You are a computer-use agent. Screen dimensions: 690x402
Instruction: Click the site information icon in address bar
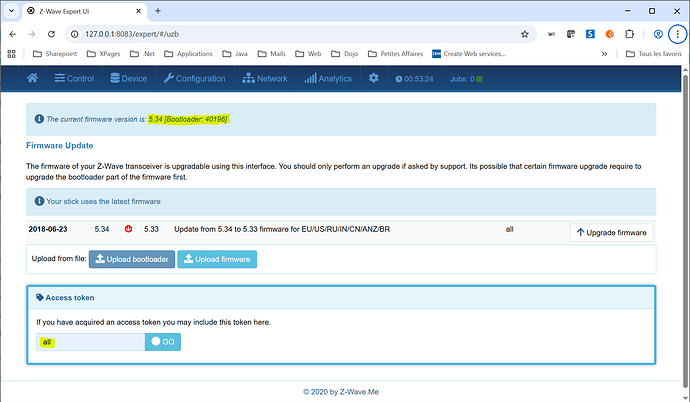[75, 34]
